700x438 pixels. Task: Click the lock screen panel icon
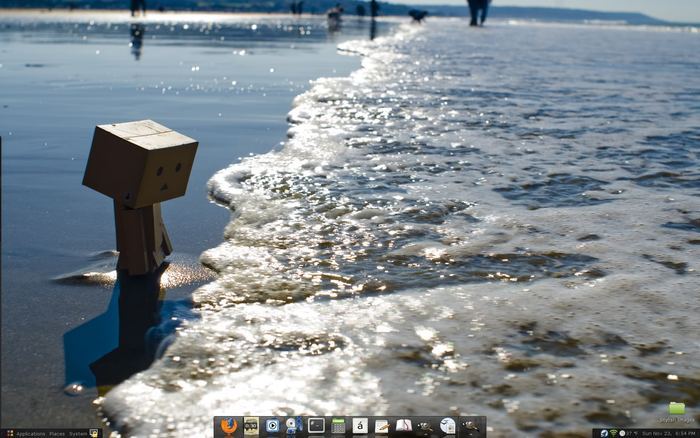tap(95, 433)
